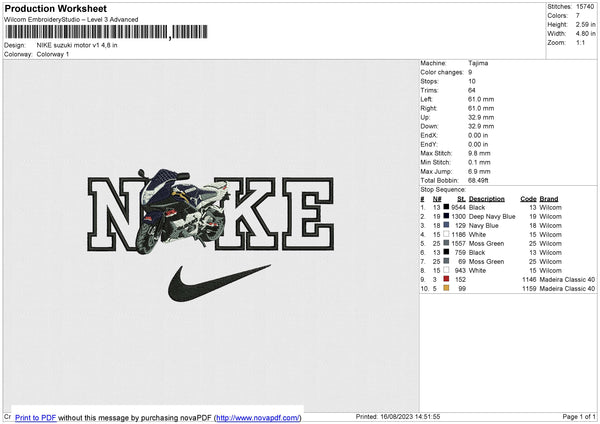Click 'Wilcom EmbroideryStudio – Level 3 Advanced' text
The height and width of the screenshot is (424, 600).
click(71, 20)
